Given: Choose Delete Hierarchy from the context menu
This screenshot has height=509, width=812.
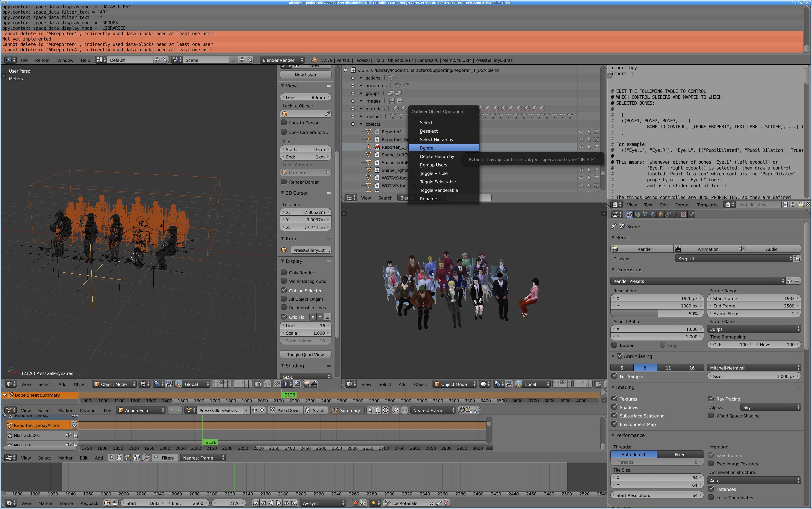Looking at the screenshot, I should coord(437,156).
